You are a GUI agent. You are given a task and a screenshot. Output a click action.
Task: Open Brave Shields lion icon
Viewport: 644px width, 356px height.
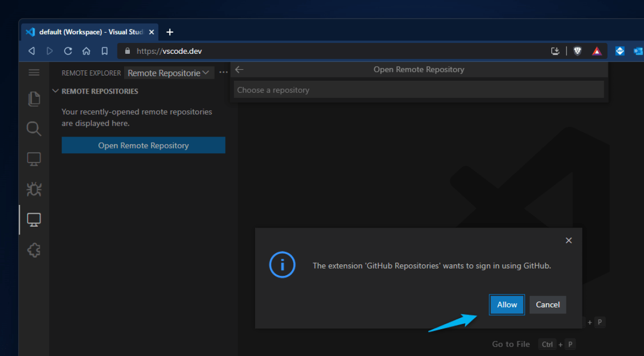pos(578,51)
